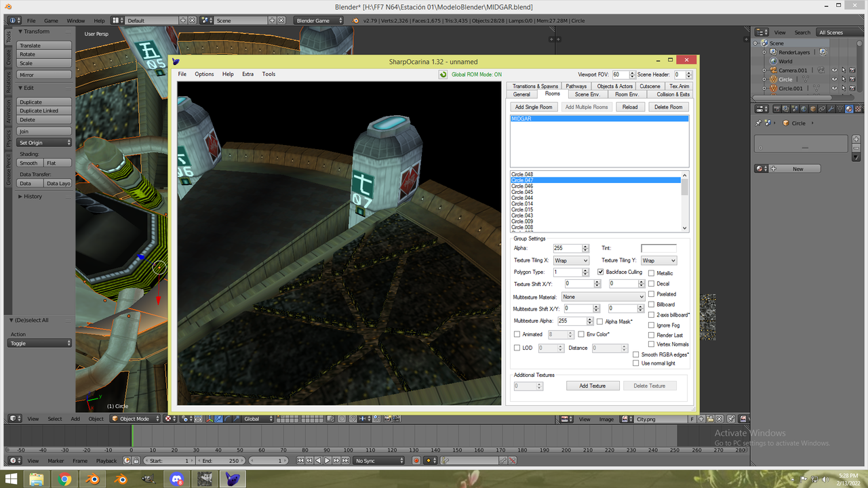Click the Tint color swatch
Viewport: 868px width, 488px height.
point(658,248)
